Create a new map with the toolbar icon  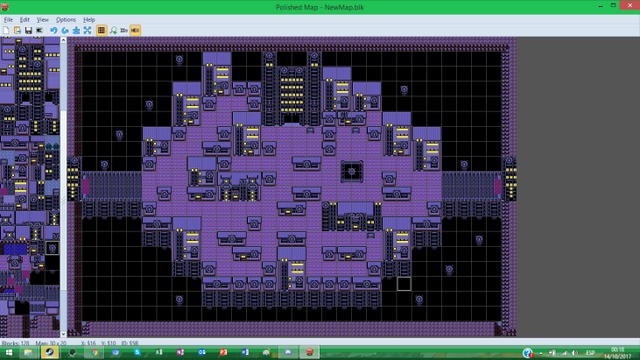6,30
